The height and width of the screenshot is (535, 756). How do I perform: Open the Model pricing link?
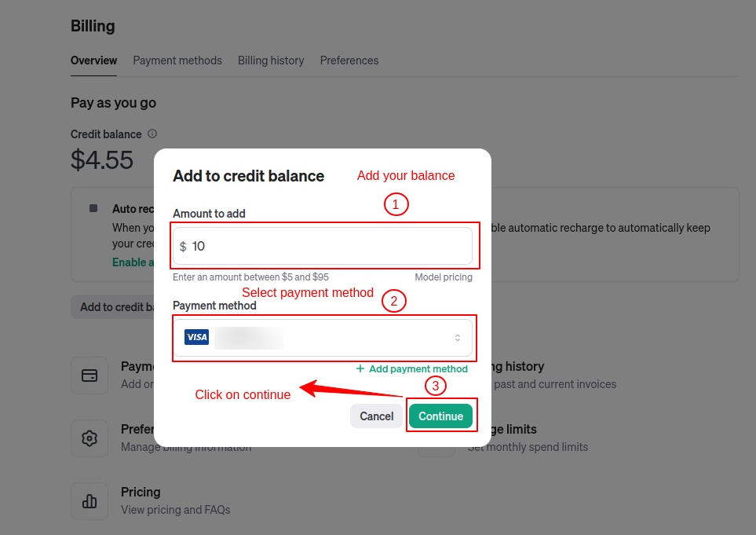coord(444,277)
